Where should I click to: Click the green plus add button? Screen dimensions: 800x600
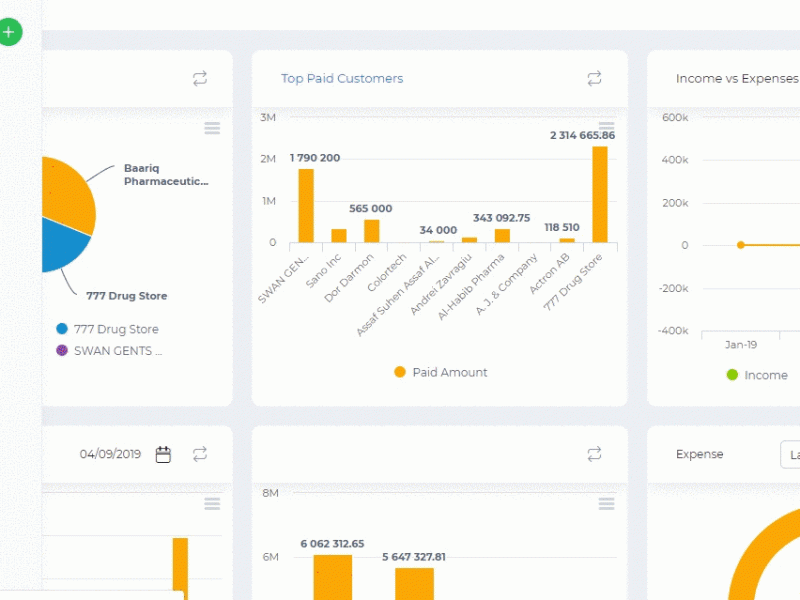9,32
